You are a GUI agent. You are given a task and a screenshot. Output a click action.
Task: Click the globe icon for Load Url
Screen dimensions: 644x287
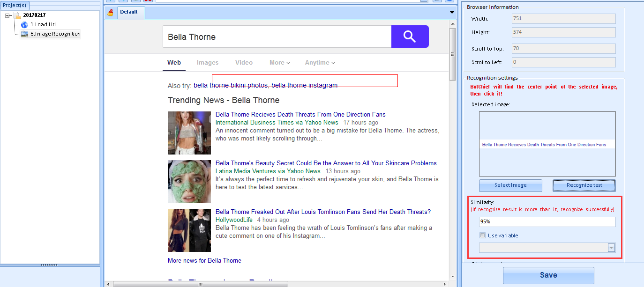(24, 24)
